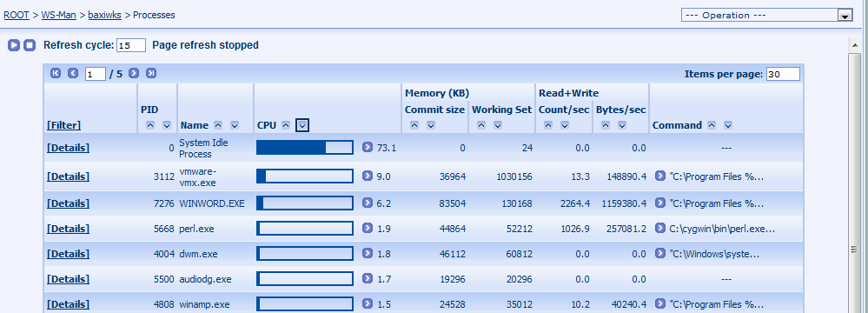868x313 pixels.
Task: Click the System Idle Process CPU bar
Action: (305, 147)
